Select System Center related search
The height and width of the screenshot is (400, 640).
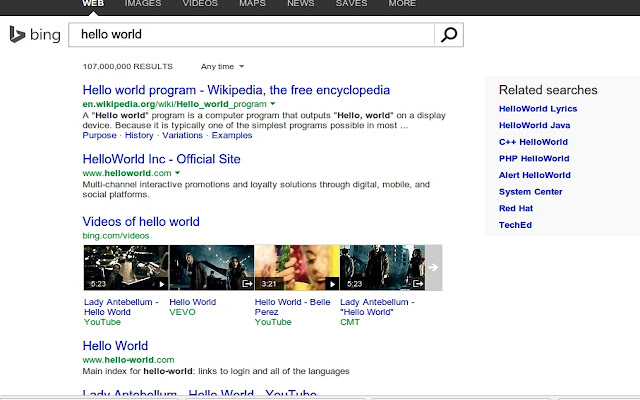531,192
